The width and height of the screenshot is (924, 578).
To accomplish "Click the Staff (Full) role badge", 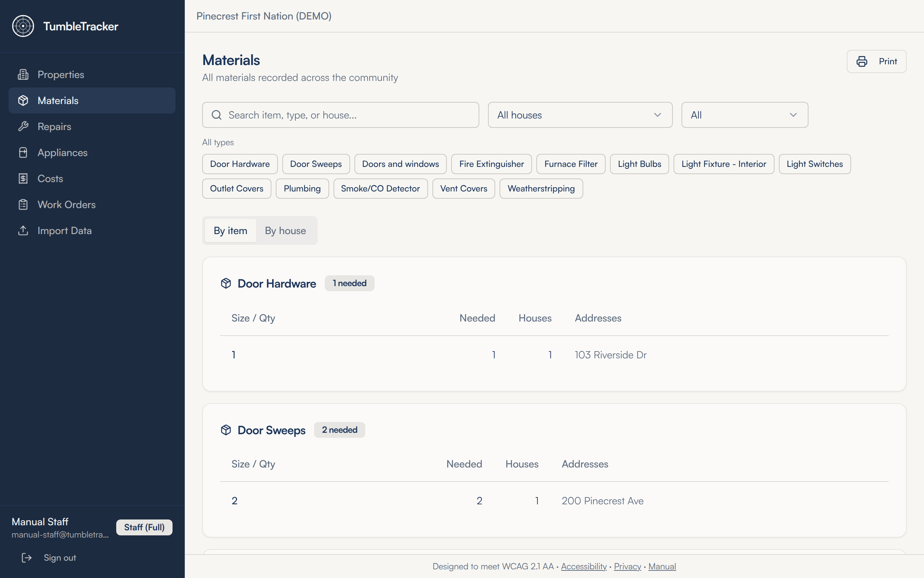I will pos(144,527).
